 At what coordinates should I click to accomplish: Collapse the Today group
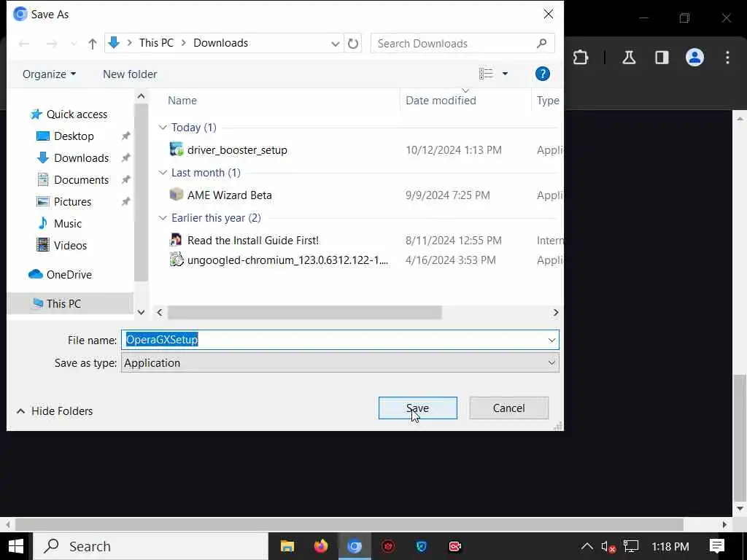click(x=163, y=128)
